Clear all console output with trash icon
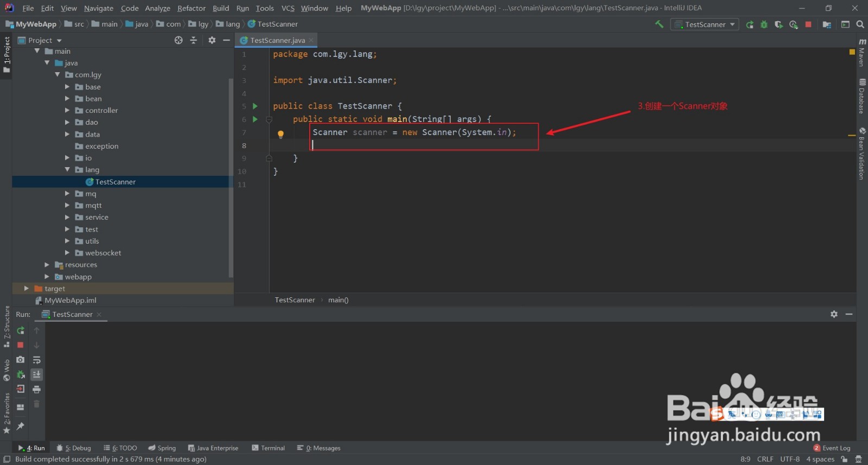 [x=36, y=404]
